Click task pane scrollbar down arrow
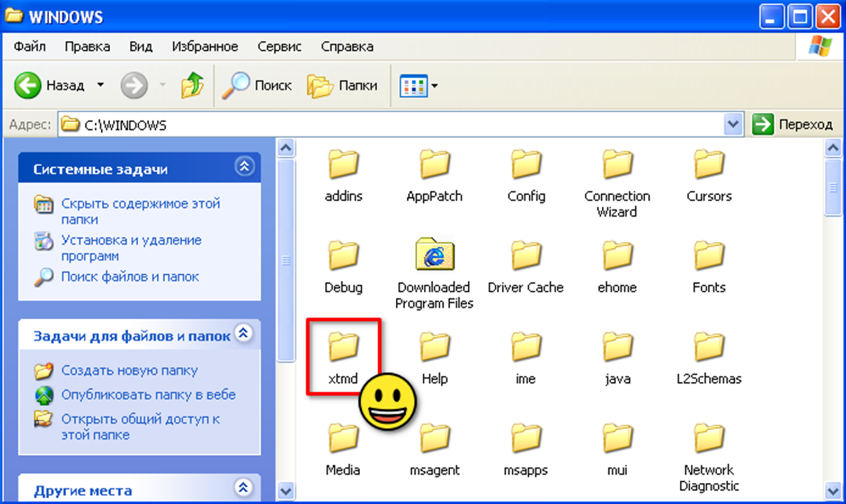This screenshot has width=846, height=504. pos(286,491)
